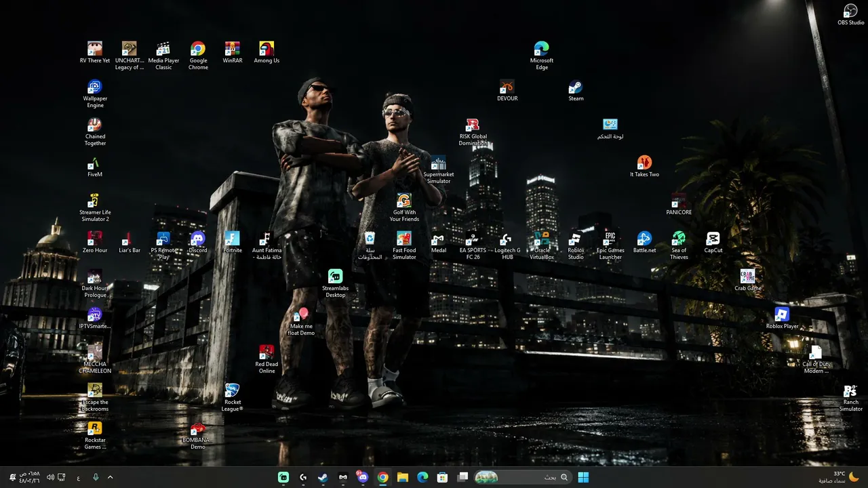Click the Zero Hour game icon
Screen dimensions: 868x488
pyautogui.click(x=95, y=243)
